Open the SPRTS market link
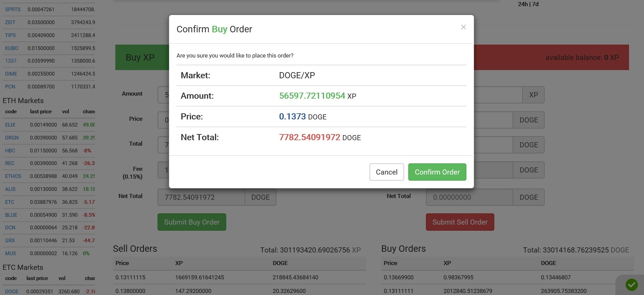The width and height of the screenshot is (644, 295). pyautogui.click(x=13, y=10)
